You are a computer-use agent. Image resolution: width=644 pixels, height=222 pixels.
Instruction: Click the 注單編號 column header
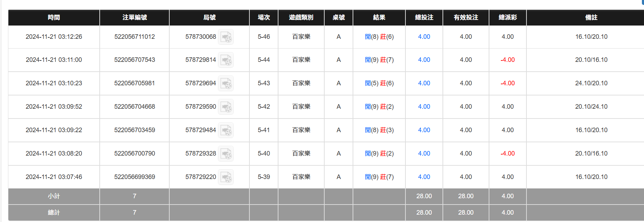[135, 17]
